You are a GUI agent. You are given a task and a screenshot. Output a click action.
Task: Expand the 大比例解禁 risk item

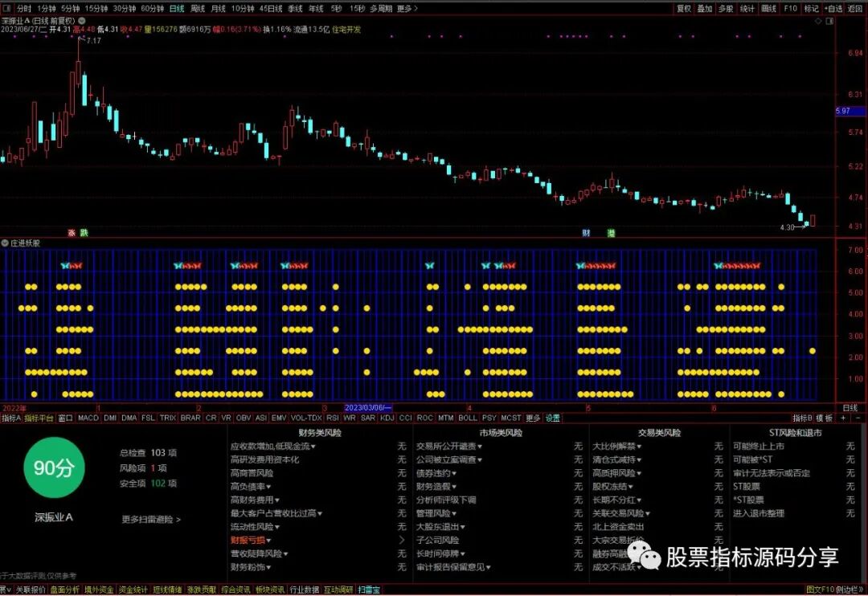(x=616, y=446)
